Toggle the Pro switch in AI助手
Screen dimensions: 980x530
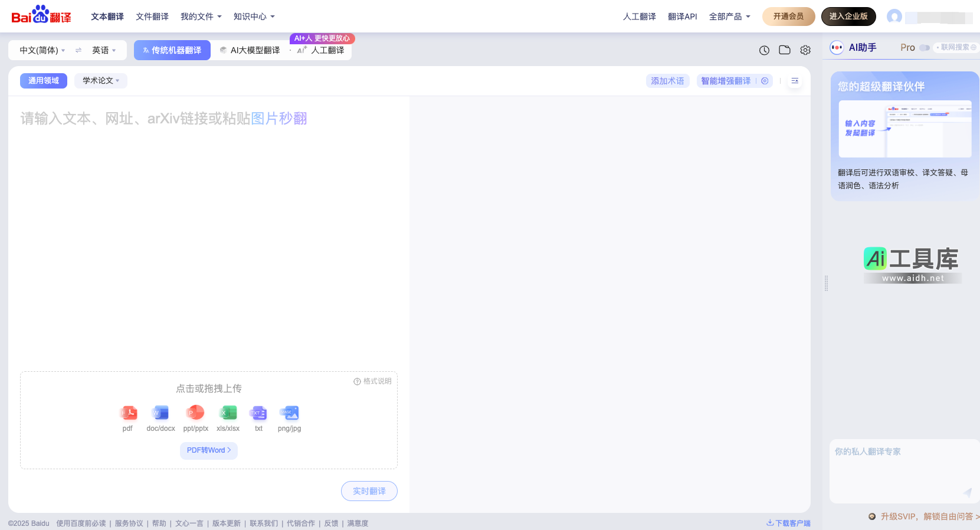tap(924, 48)
